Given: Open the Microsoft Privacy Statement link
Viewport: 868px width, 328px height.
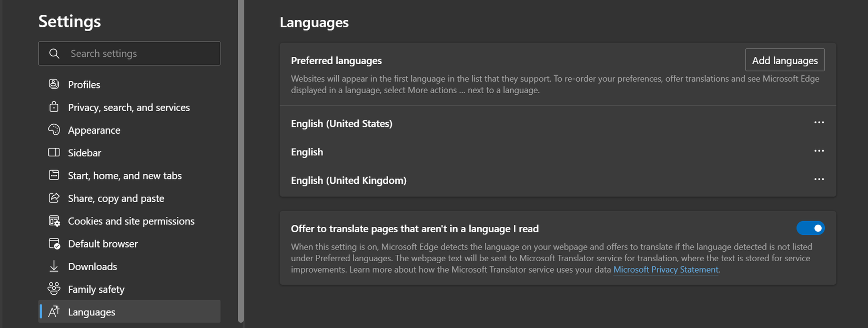Looking at the screenshot, I should point(665,270).
